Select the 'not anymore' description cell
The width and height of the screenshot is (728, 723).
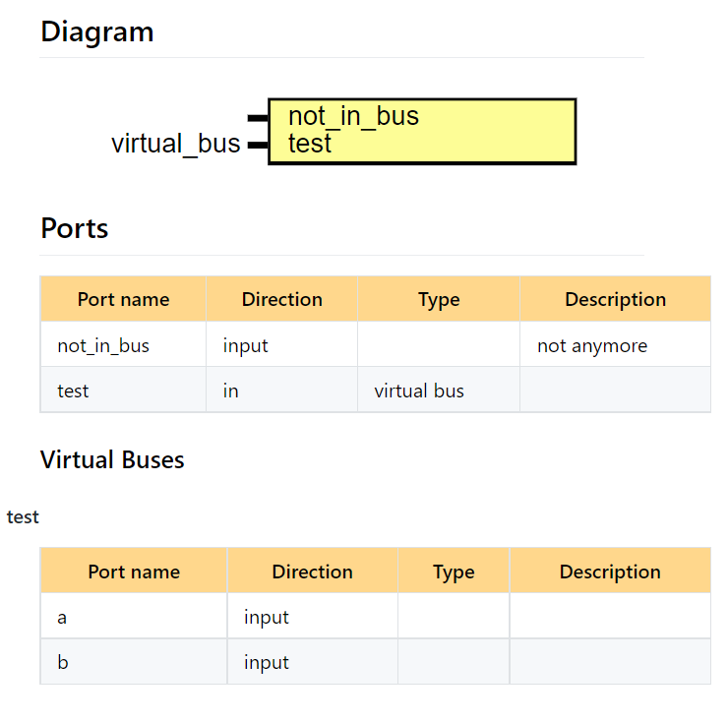616,344
